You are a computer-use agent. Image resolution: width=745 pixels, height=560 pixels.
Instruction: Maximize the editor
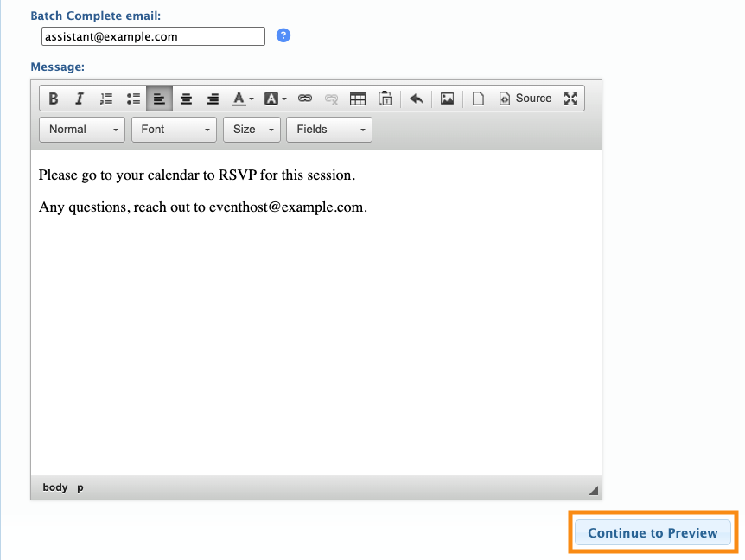(570, 99)
